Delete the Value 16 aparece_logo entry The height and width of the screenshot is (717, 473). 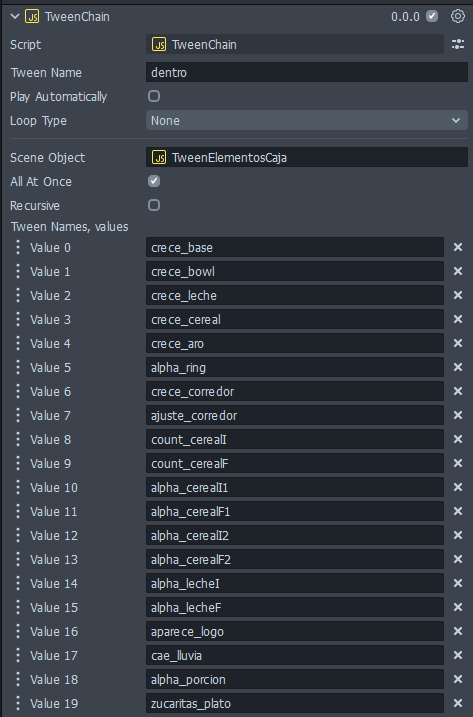click(x=457, y=631)
